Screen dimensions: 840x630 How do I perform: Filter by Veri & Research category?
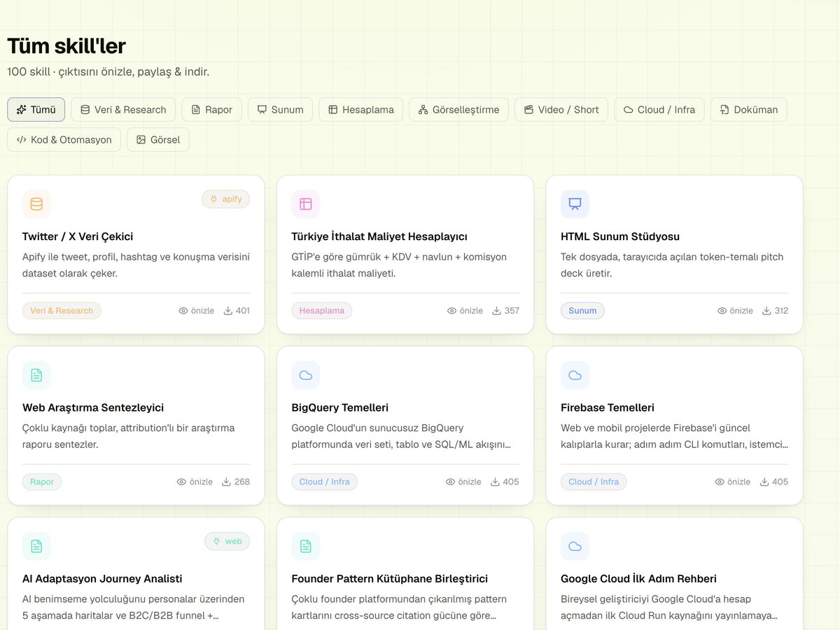pos(123,109)
